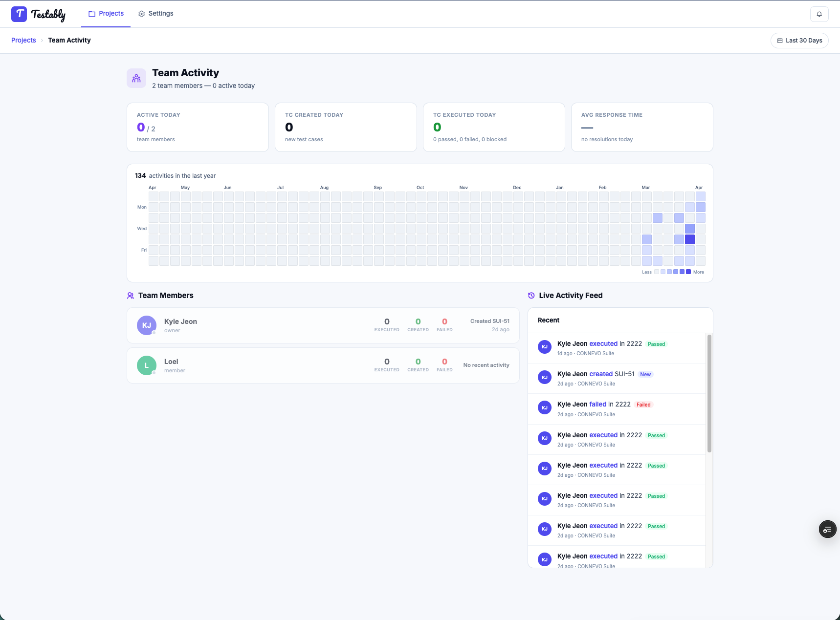This screenshot has height=620, width=840.
Task: Click the Testably logo icon
Action: click(x=19, y=14)
